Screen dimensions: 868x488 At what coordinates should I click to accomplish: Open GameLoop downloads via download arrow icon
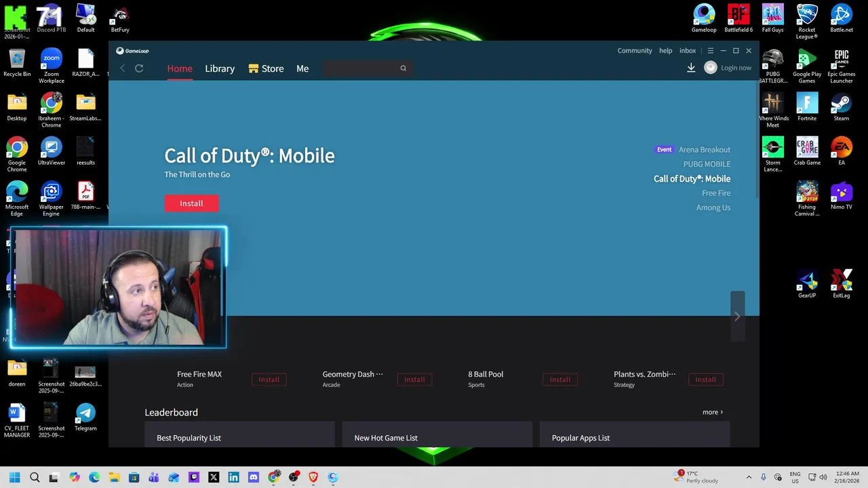pos(691,68)
